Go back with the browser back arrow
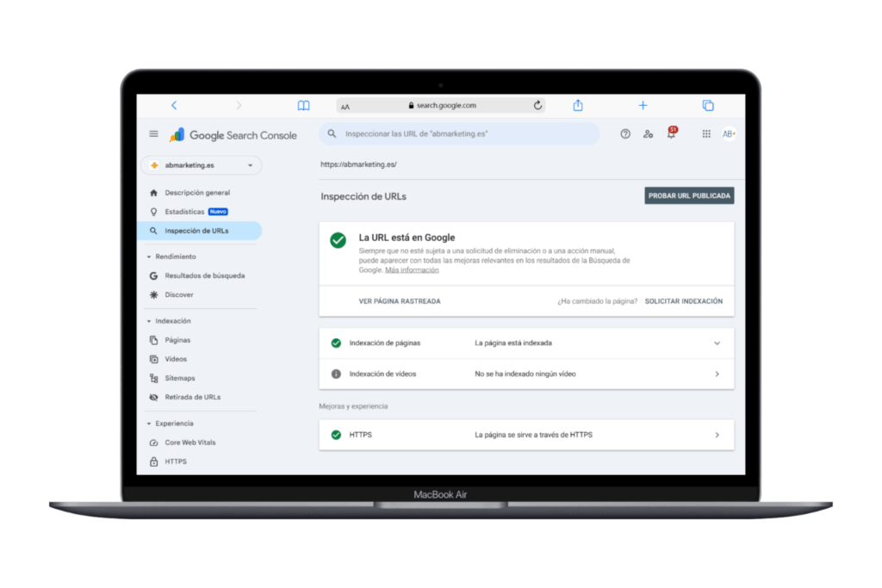This screenshot has height=588, width=882. tap(174, 105)
